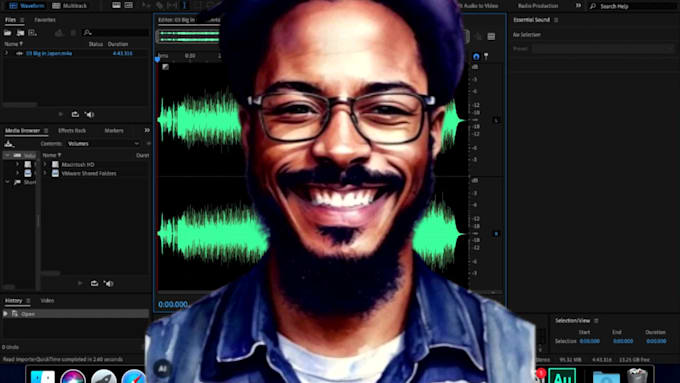680x383 pixels.
Task: Click the 4:43.316 duration value in Files panel
Action: [123, 53]
